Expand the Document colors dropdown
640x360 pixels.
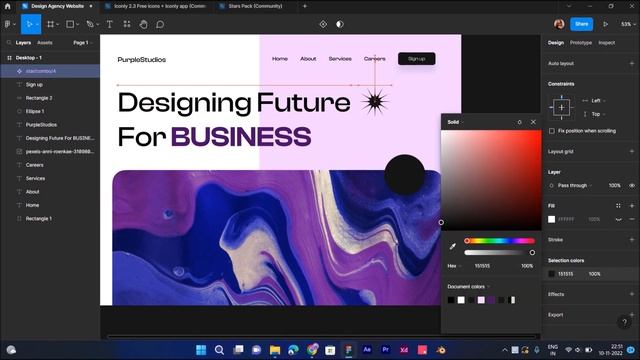tap(468, 287)
